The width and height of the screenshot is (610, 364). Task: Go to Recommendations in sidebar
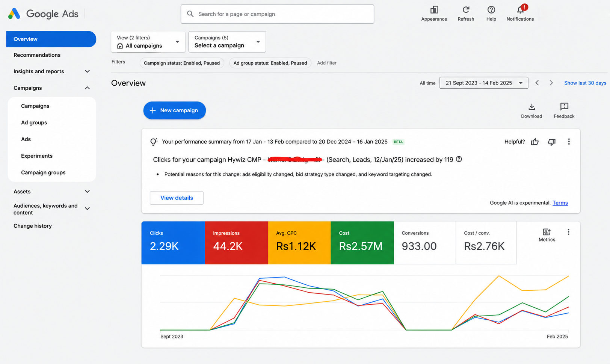(x=37, y=55)
